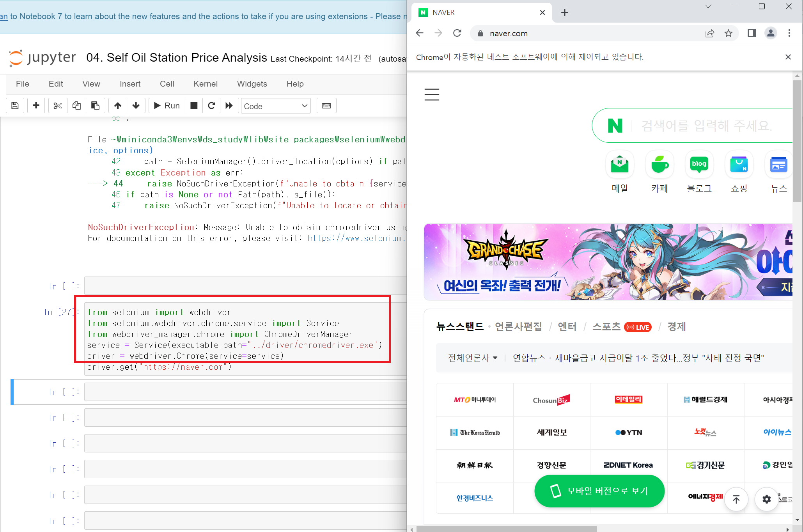Restart the kernel using the circular arrow icon
Screen dimensions: 803x532
pos(211,106)
